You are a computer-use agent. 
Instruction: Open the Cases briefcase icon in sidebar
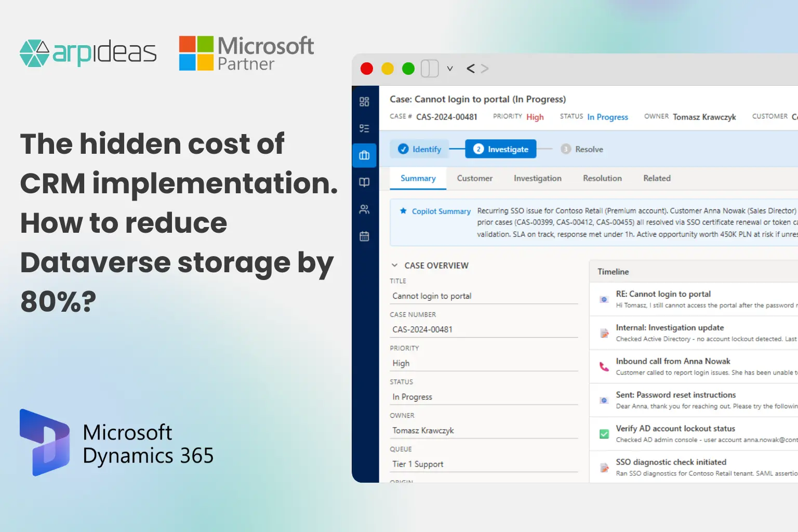pyautogui.click(x=364, y=155)
